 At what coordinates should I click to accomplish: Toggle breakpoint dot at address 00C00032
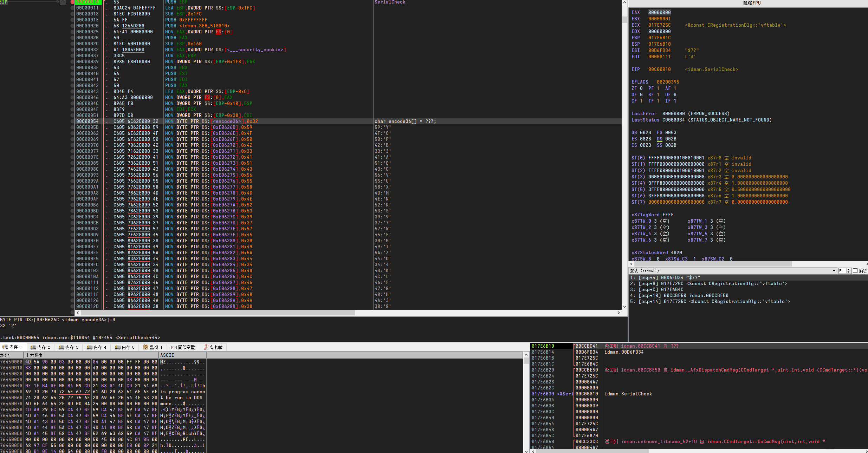coord(72,50)
